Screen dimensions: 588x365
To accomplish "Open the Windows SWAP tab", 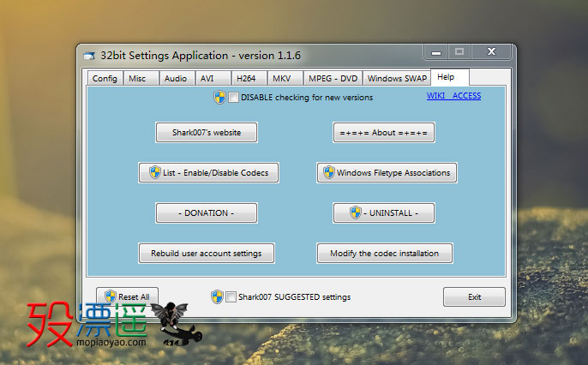I will [x=397, y=78].
